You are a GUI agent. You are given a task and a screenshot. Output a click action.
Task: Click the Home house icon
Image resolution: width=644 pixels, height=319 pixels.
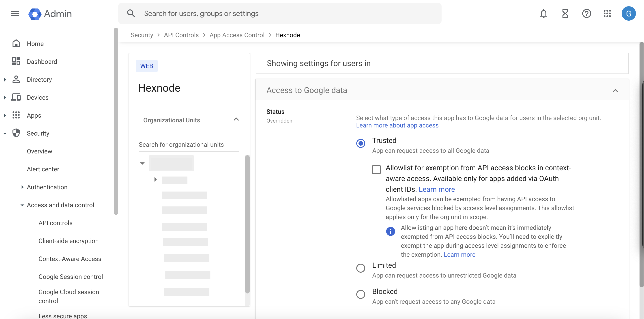16,43
